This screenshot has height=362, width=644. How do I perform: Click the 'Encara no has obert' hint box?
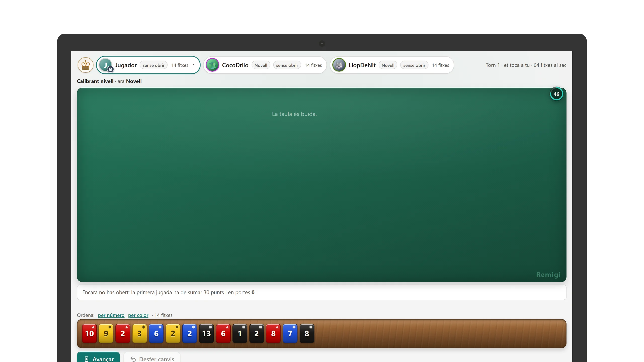coord(321,292)
